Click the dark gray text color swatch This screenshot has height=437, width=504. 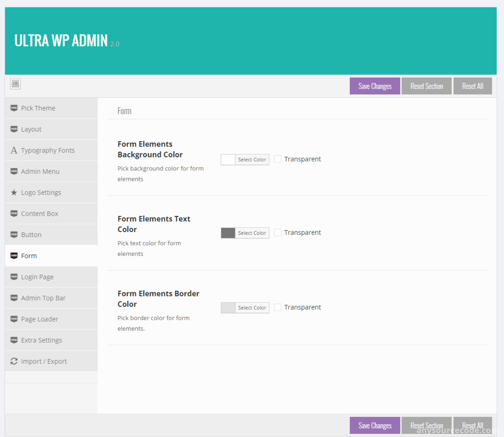(x=228, y=233)
